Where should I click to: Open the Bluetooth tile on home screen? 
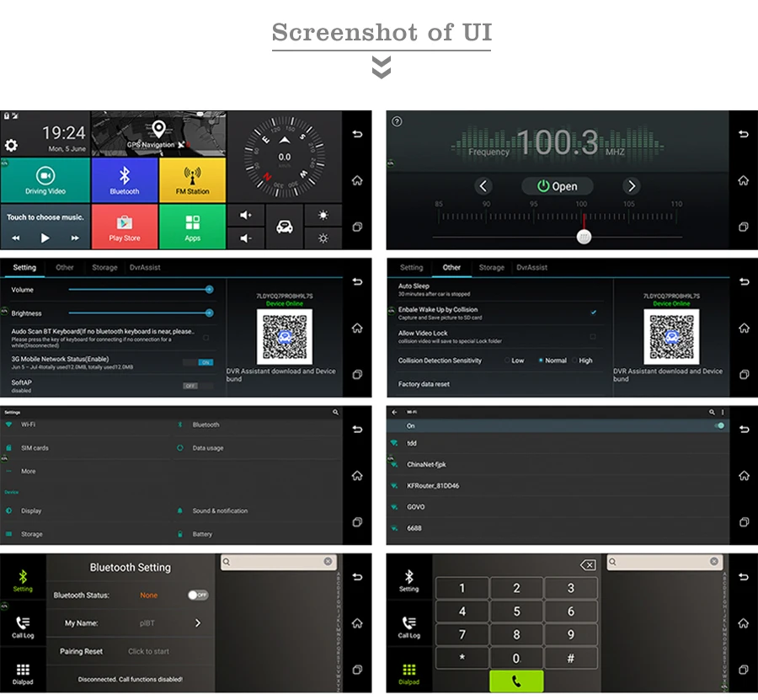(x=125, y=179)
